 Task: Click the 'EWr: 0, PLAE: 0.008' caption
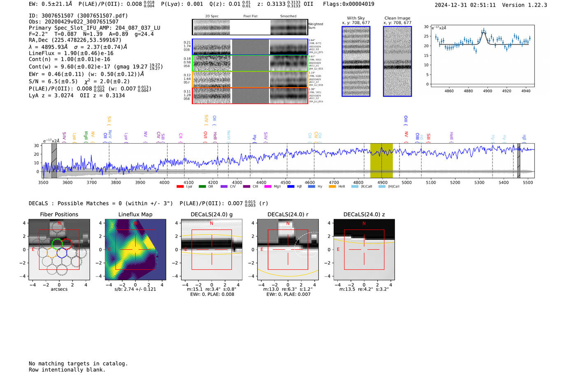[212, 294]
